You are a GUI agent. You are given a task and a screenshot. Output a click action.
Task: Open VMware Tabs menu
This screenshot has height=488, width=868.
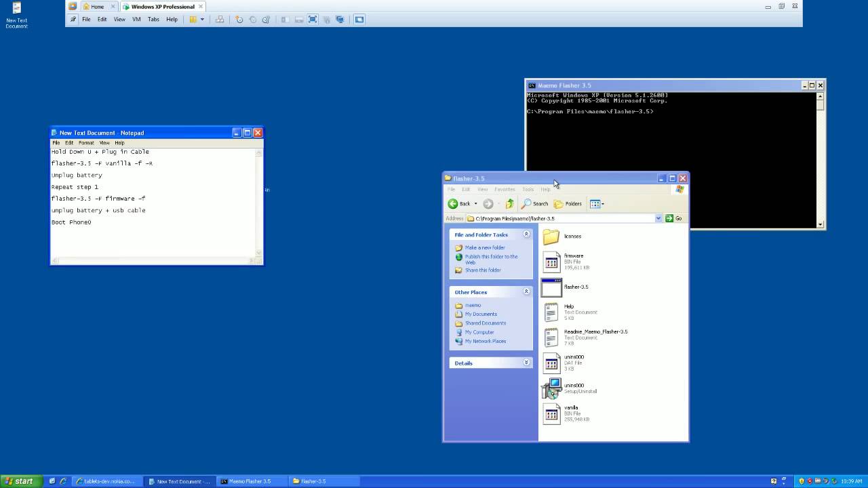(153, 20)
